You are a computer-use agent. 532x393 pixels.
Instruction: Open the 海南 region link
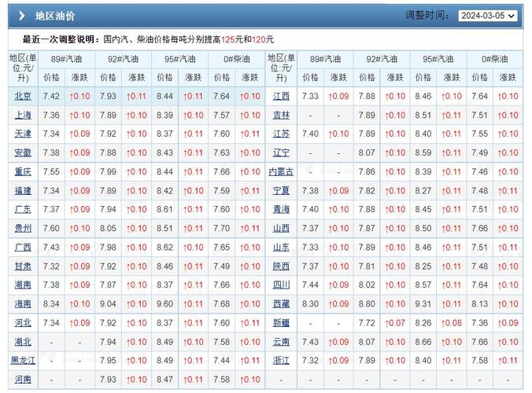(23, 304)
